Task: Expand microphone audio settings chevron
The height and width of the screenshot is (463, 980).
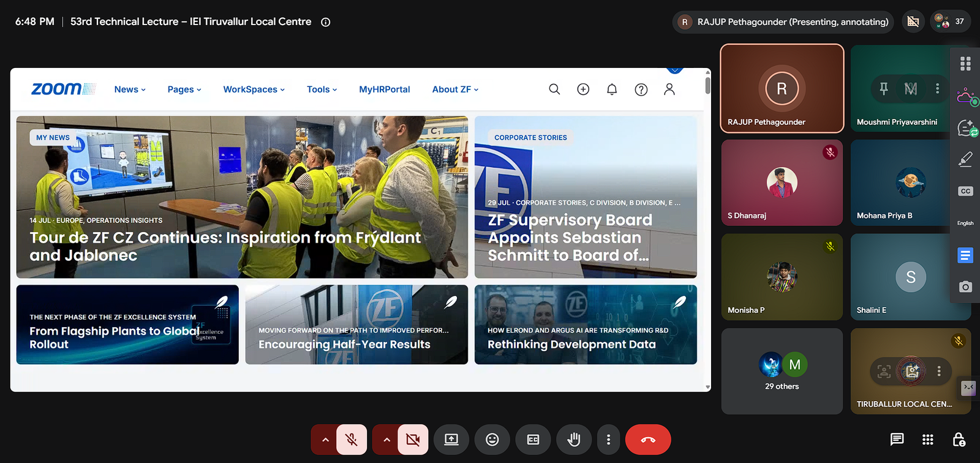Action: click(x=325, y=440)
